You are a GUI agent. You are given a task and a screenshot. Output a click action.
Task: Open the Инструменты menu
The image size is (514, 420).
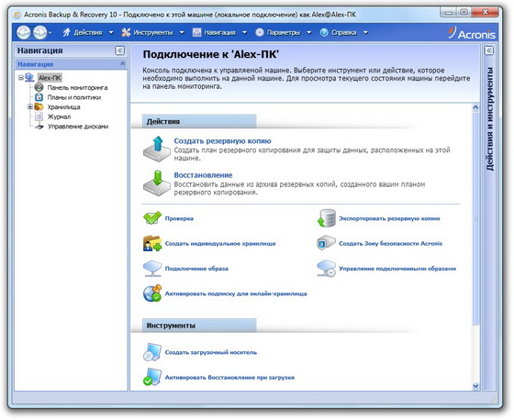(153, 32)
